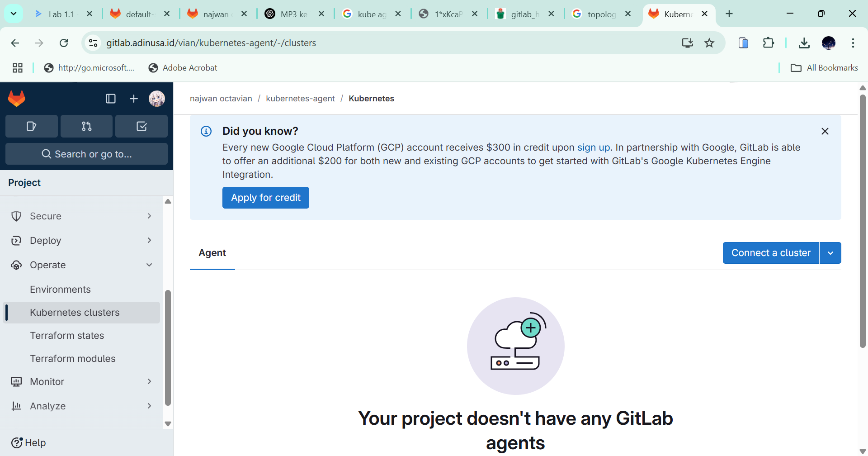Screen dimensions: 868x456
Task: Open the to-do list icon
Action: click(142, 126)
